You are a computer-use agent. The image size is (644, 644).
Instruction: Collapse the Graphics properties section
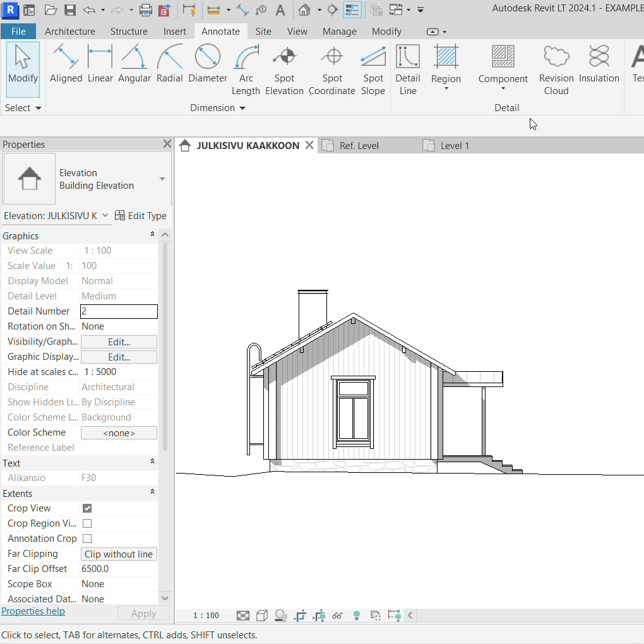pos(152,235)
